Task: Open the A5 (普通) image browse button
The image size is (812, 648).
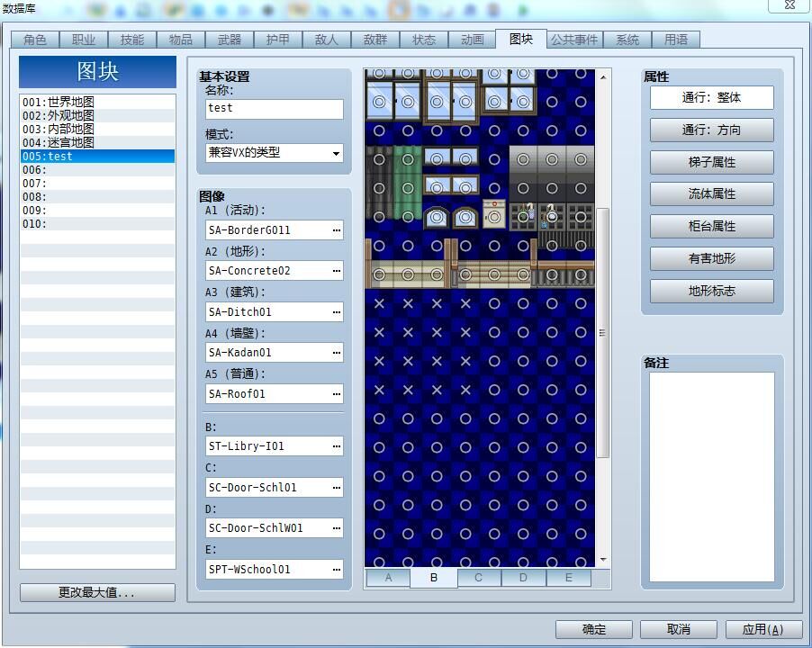Action: click(337, 394)
